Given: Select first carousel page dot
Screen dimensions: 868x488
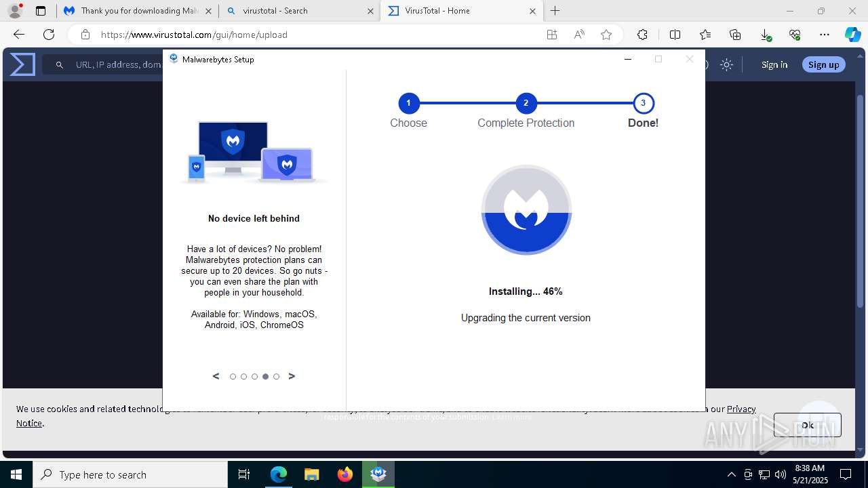Looking at the screenshot, I should click(x=233, y=376).
